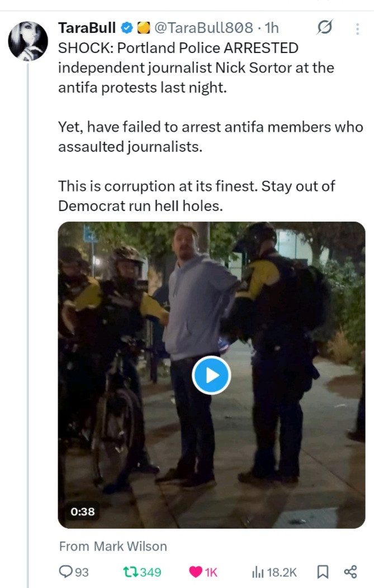This screenshot has height=588, width=374.
Task: Click the gold affiliate badge beside name
Action: (143, 28)
